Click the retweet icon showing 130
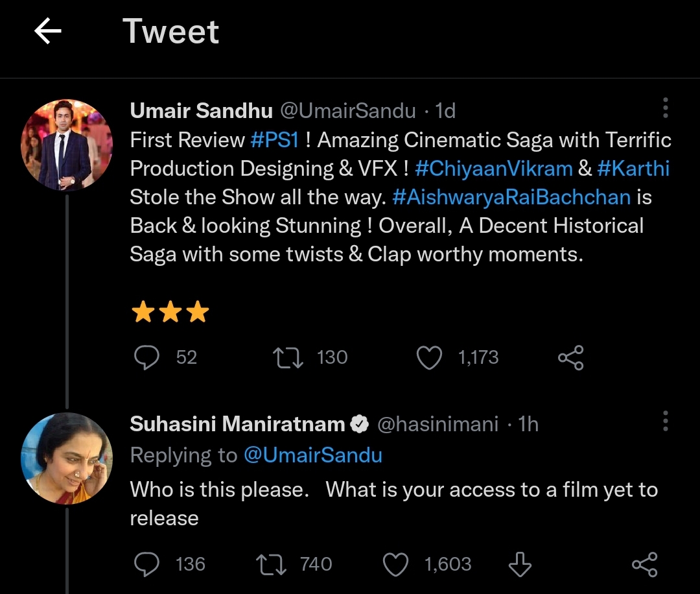The height and width of the screenshot is (594, 700). (287, 357)
